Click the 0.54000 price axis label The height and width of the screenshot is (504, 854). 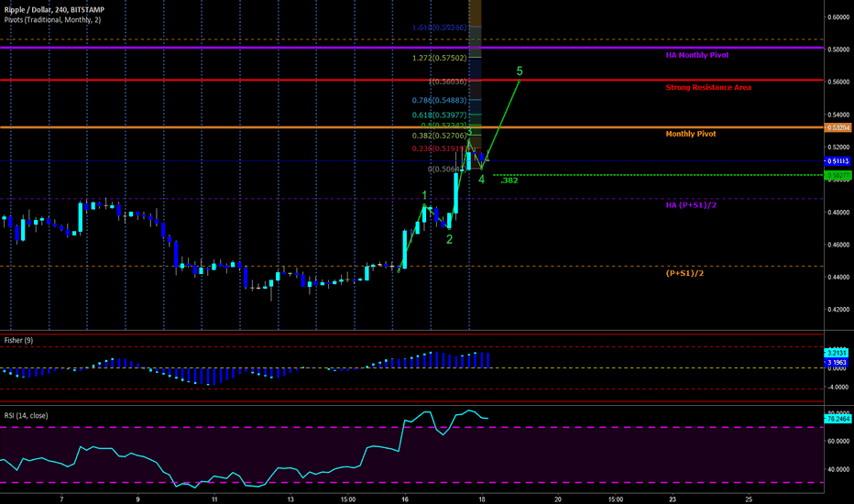pyautogui.click(x=838, y=115)
